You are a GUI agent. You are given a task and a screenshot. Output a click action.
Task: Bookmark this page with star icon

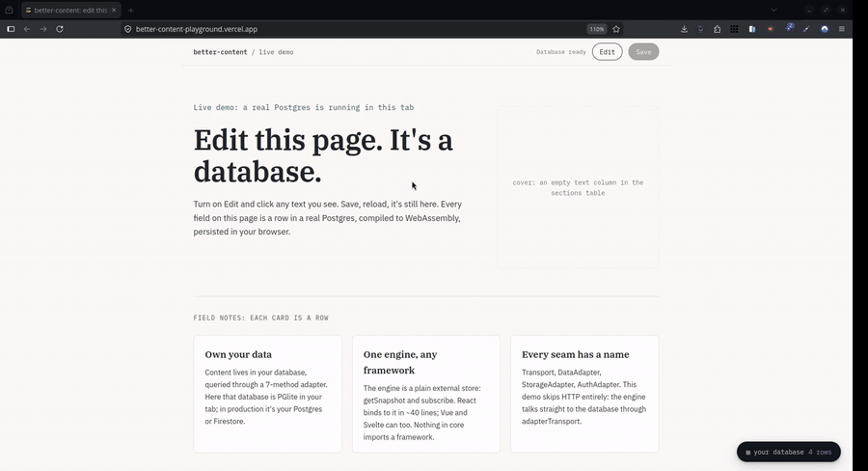[616, 29]
